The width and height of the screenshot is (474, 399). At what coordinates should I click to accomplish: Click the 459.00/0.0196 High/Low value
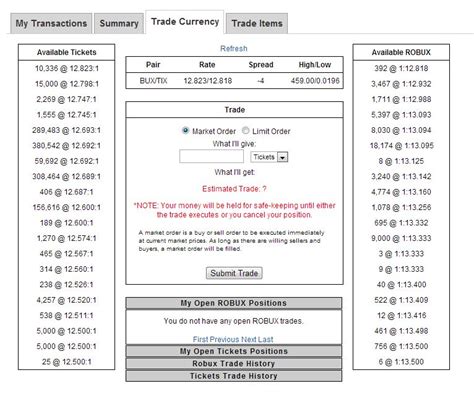[x=315, y=81]
